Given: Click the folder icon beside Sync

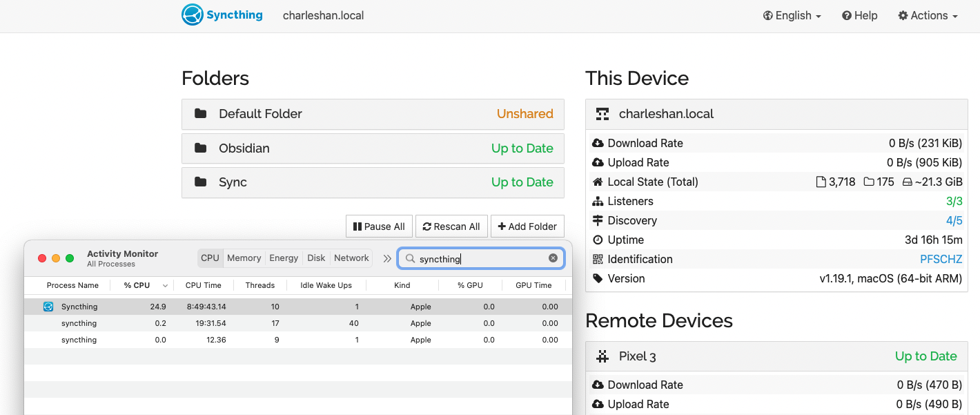Looking at the screenshot, I should [201, 182].
